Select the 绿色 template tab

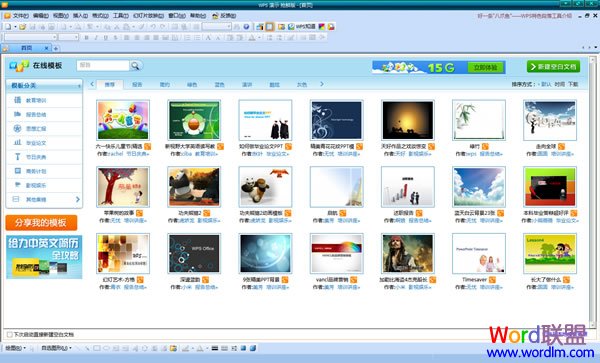click(192, 85)
